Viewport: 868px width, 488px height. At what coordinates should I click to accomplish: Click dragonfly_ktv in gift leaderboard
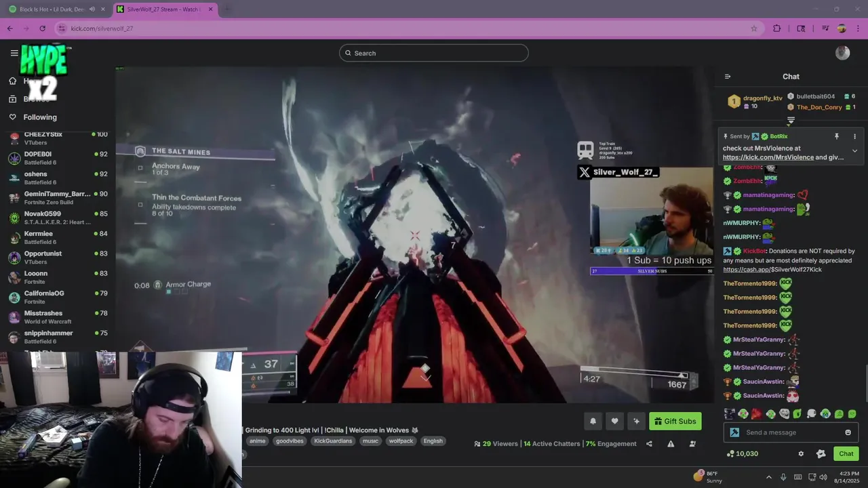point(762,98)
